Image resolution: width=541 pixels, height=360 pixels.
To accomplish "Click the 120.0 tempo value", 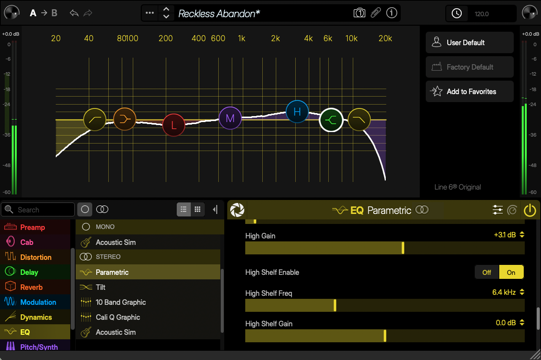I will click(482, 14).
